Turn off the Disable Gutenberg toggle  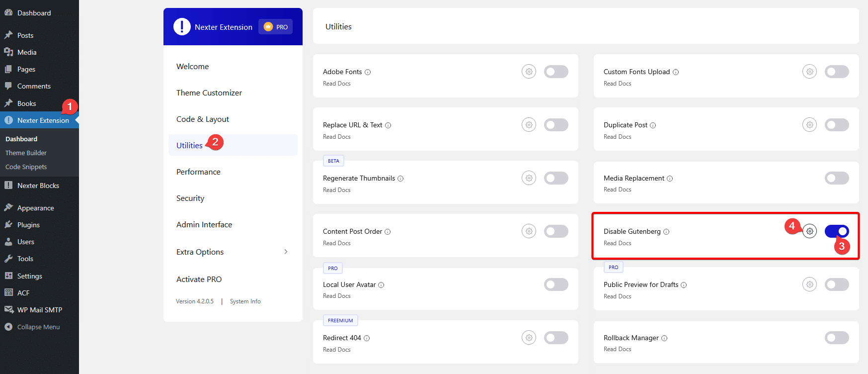click(x=837, y=231)
